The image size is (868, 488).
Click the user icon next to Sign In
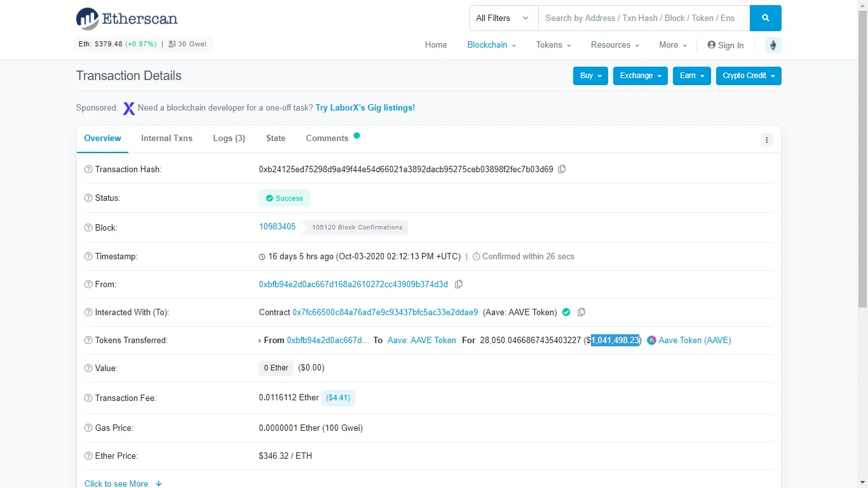pyautogui.click(x=712, y=45)
